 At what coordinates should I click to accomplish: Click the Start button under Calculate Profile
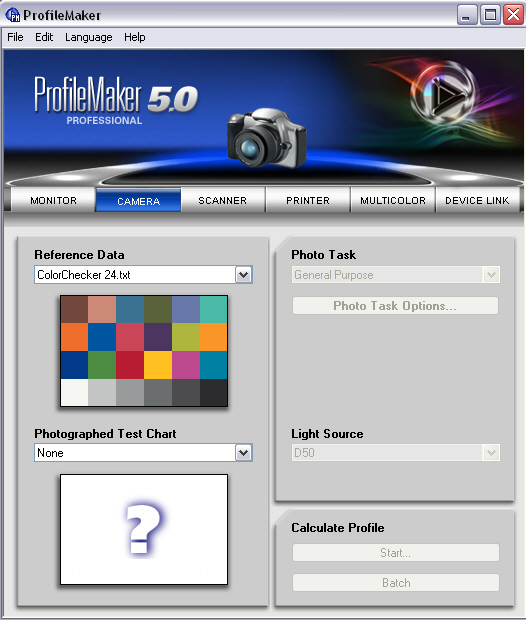click(395, 552)
